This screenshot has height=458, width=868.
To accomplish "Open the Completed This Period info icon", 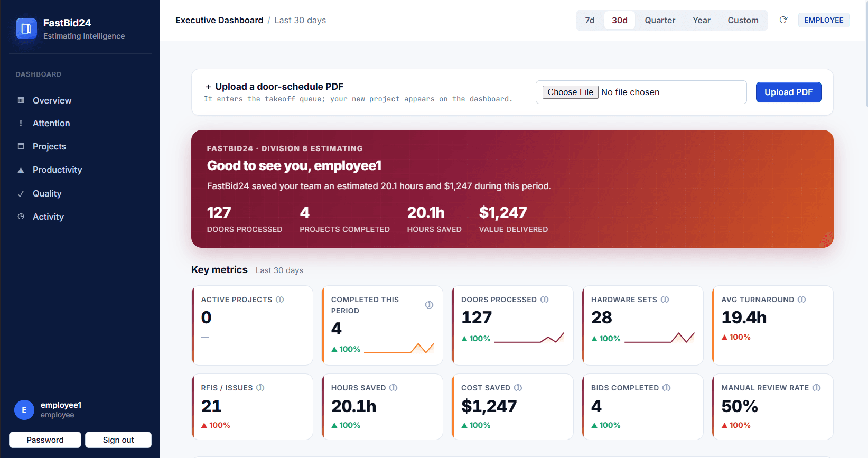I will [429, 305].
